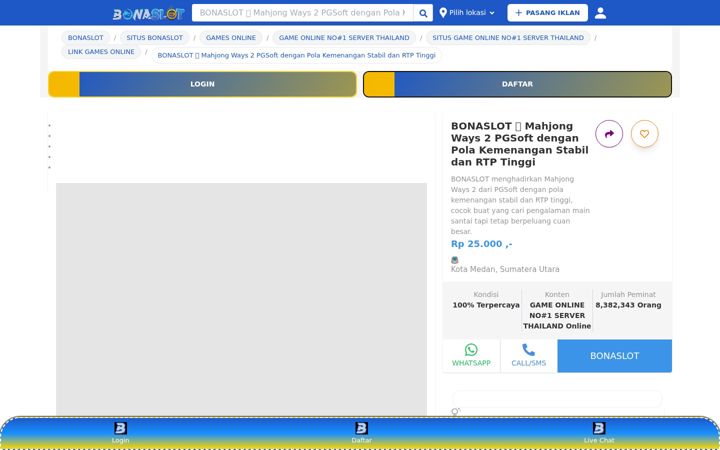Click the gray product image placeholder
Image resolution: width=720 pixels, height=450 pixels.
tap(242, 299)
